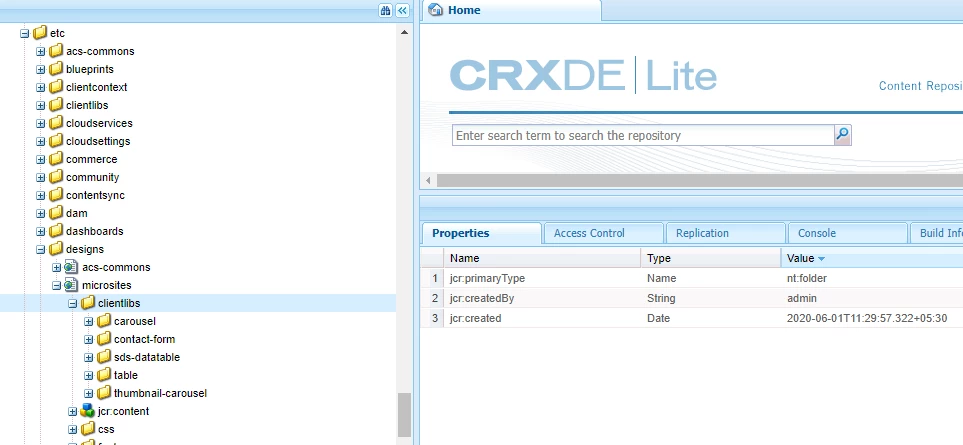Click the designs folder icon
This screenshot has height=445, width=963.
(x=56, y=249)
